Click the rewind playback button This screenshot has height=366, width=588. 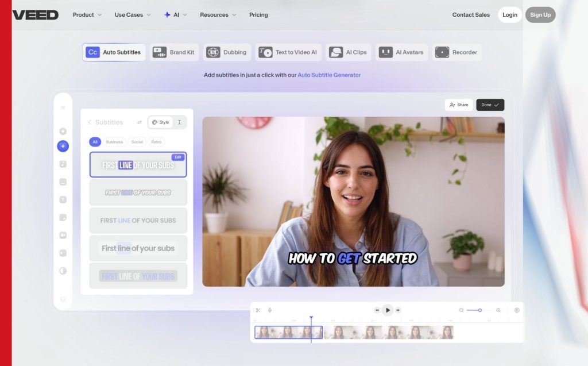tap(377, 310)
